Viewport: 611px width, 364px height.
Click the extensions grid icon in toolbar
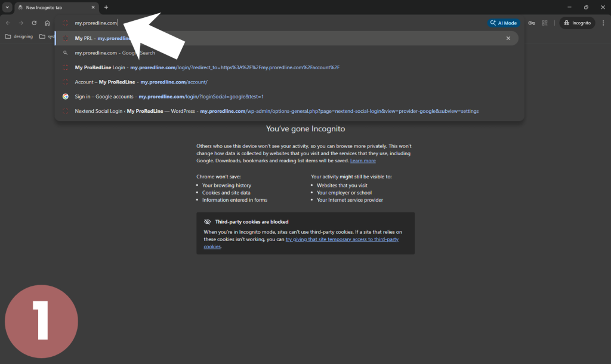pos(545,23)
